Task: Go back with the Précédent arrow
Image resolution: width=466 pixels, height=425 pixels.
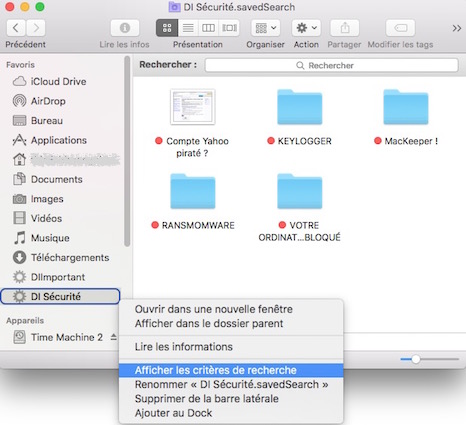Action: 16,28
